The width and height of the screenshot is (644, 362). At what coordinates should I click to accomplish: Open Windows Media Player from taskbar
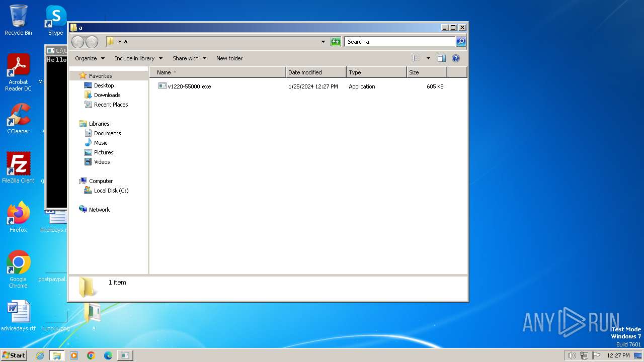pyautogui.click(x=74, y=355)
